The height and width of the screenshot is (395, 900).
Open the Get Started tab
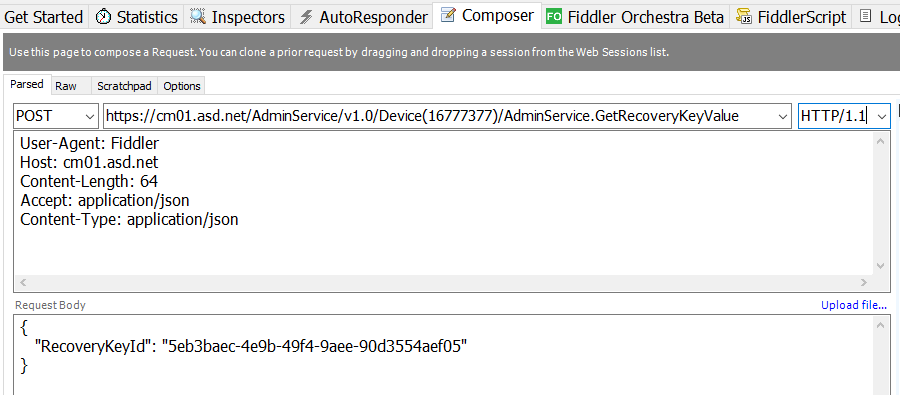click(x=43, y=17)
